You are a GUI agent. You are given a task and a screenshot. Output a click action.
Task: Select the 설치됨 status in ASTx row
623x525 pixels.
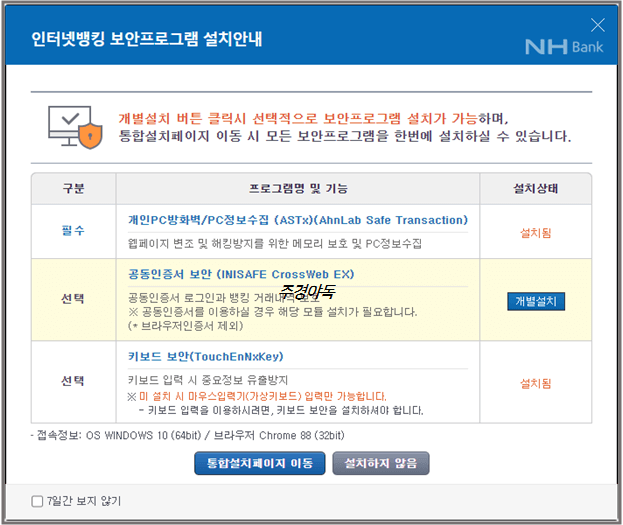point(536,233)
